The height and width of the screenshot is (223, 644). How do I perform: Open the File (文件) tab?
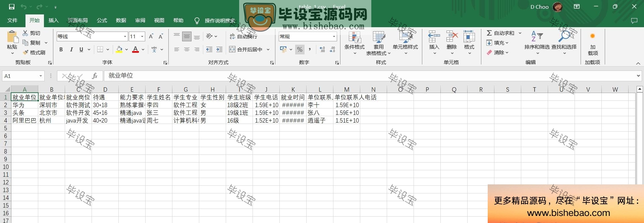(12, 20)
